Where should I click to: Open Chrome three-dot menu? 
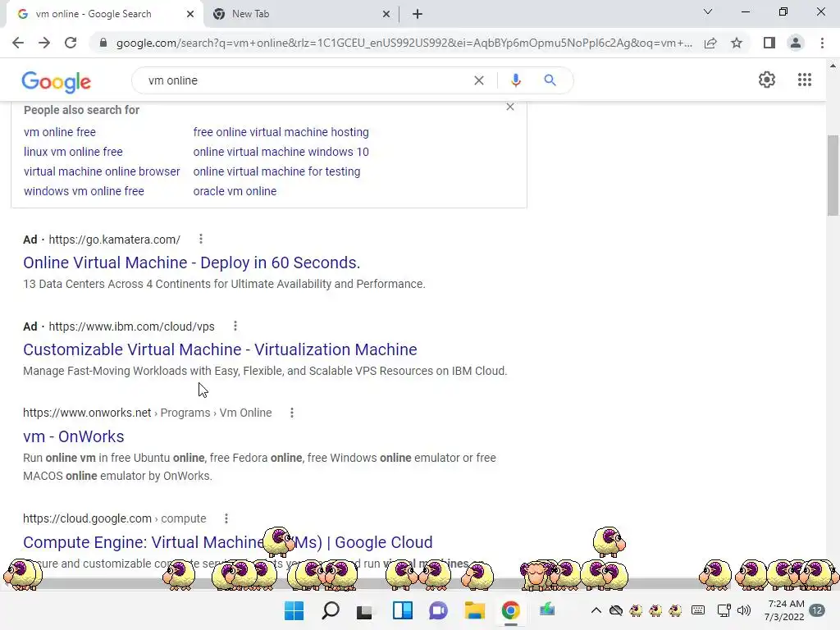click(x=822, y=43)
